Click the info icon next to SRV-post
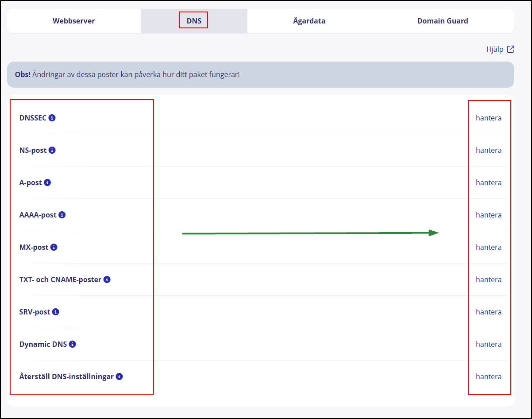 [56, 312]
